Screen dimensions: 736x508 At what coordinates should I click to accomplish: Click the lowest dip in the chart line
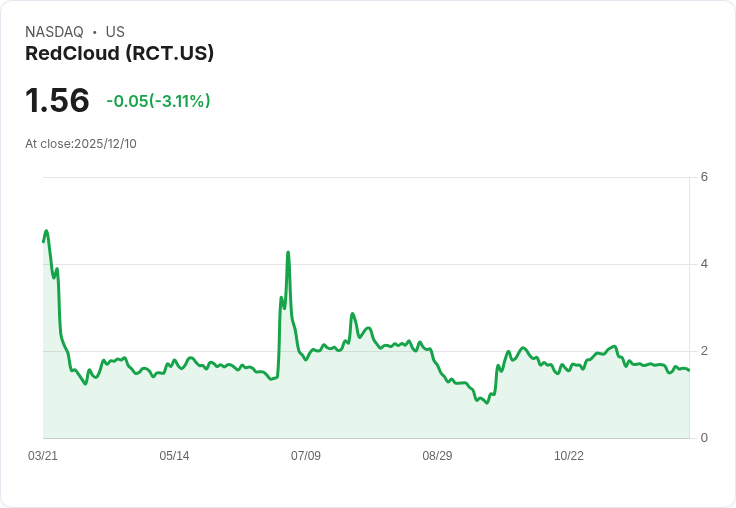486,403
